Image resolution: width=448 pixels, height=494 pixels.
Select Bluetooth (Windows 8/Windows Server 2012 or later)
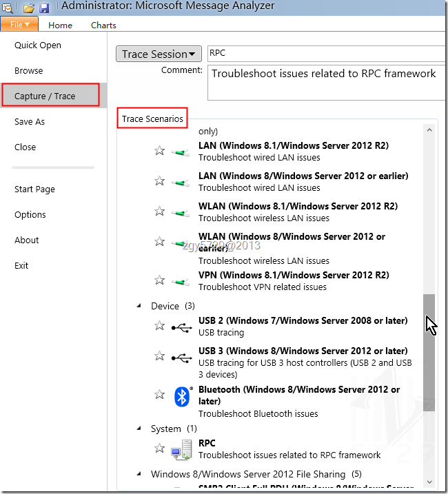pyautogui.click(x=299, y=395)
